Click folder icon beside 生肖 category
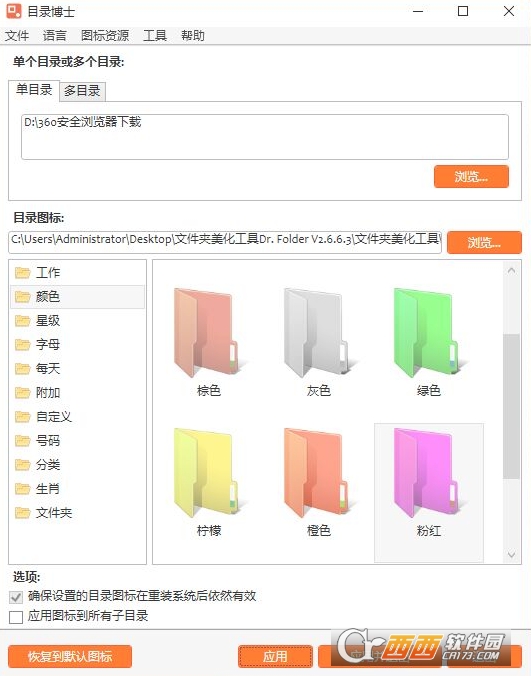Screen dimensions: 531x676 point(22,489)
